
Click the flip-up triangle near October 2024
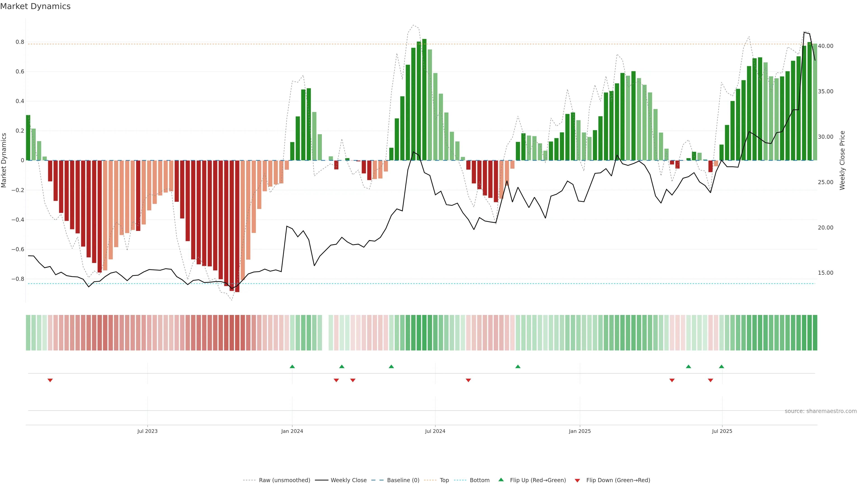point(518,366)
